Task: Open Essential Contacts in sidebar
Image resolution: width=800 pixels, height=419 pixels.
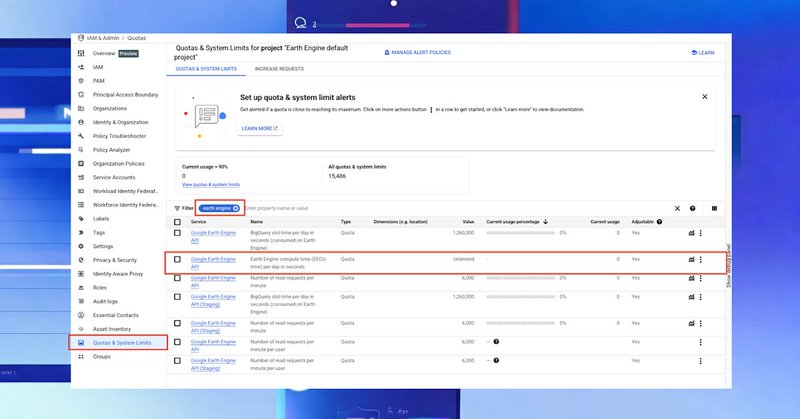Action: tap(115, 315)
